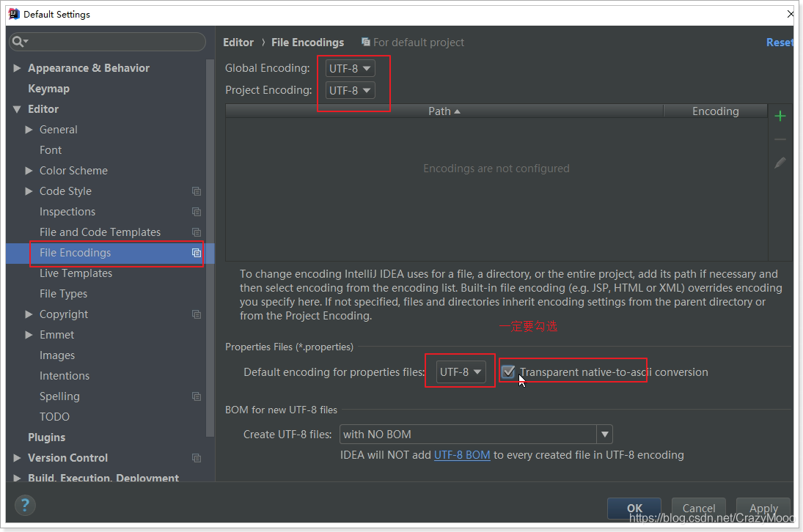The image size is (803, 532).
Task: Collapse the Editor tree node
Action: click(x=17, y=109)
